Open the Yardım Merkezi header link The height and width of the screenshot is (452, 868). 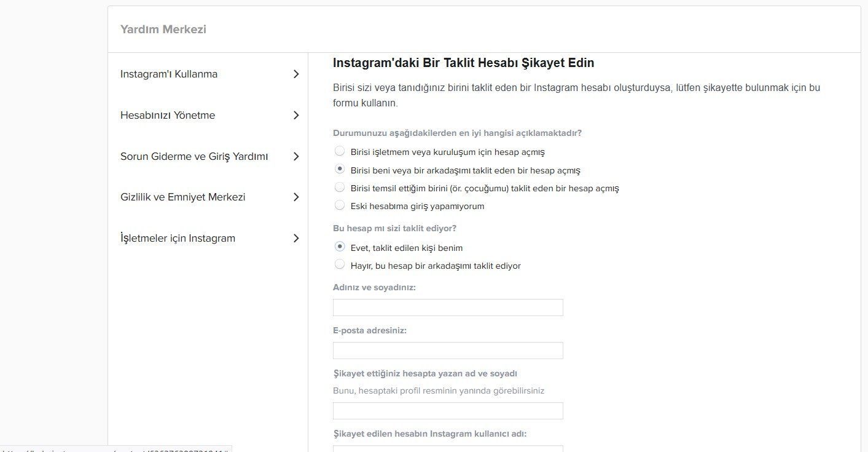click(x=163, y=30)
